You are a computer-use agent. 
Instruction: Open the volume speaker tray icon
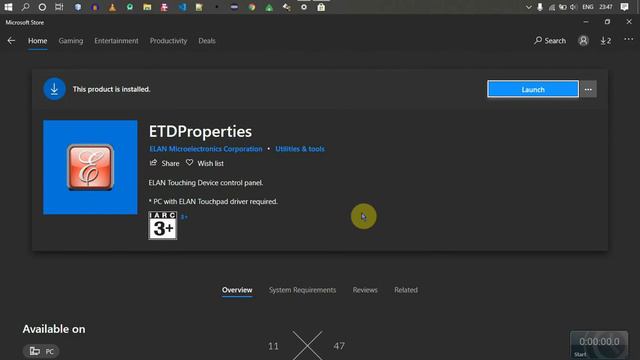point(573,7)
